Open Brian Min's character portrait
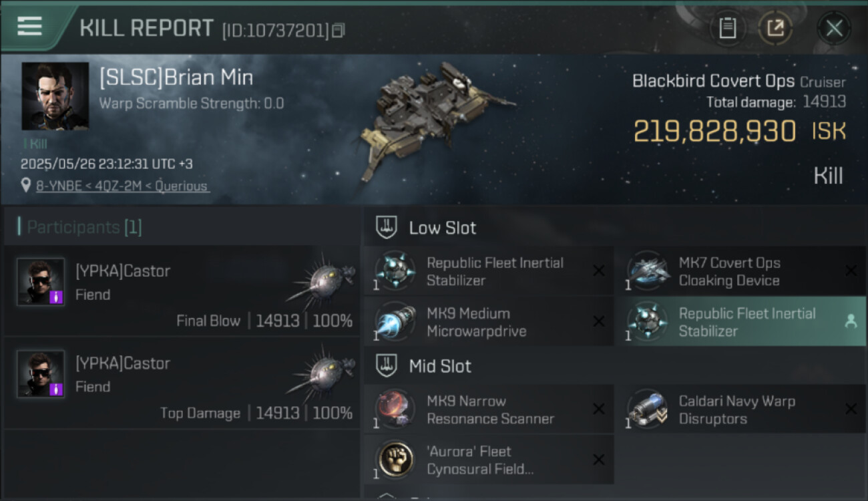The height and width of the screenshot is (501, 868). [x=55, y=96]
